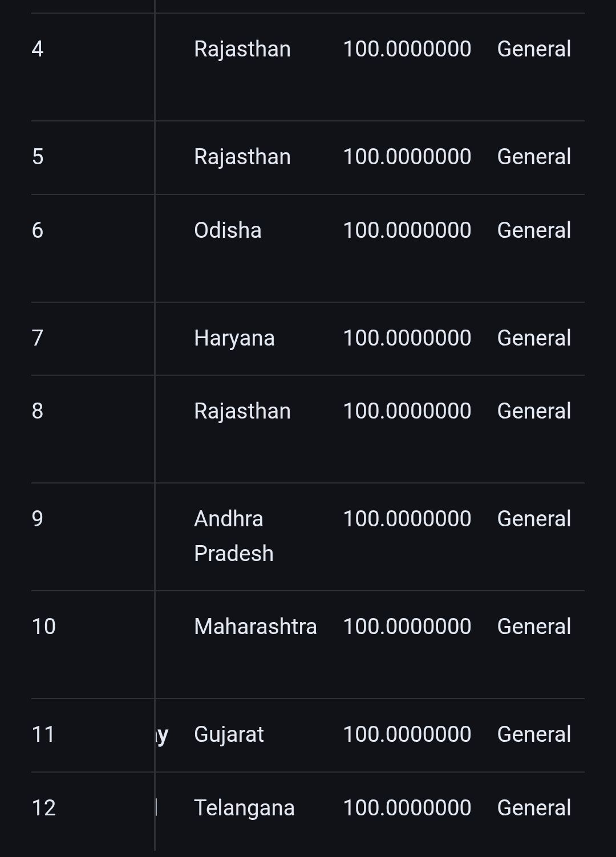616x857 pixels.
Task: Click the percentile score for rank 10
Action: coord(407,627)
